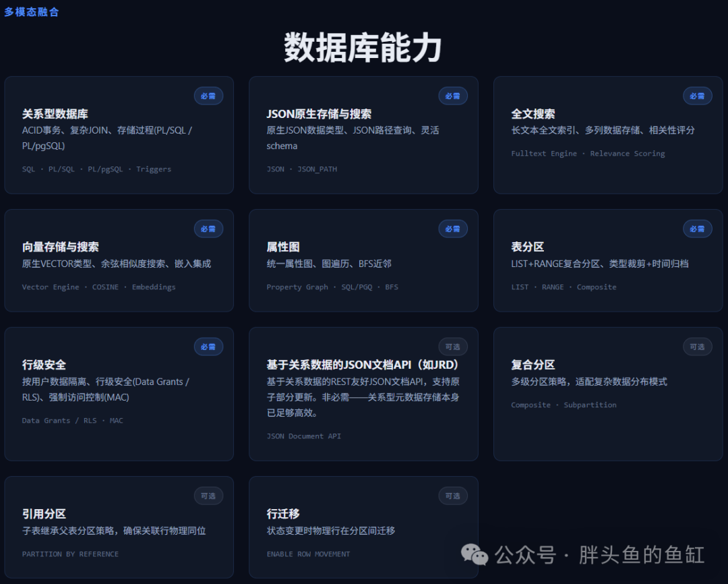Select the "Data Grants / RLS · MAC" tag line
The image size is (728, 584).
point(72,420)
